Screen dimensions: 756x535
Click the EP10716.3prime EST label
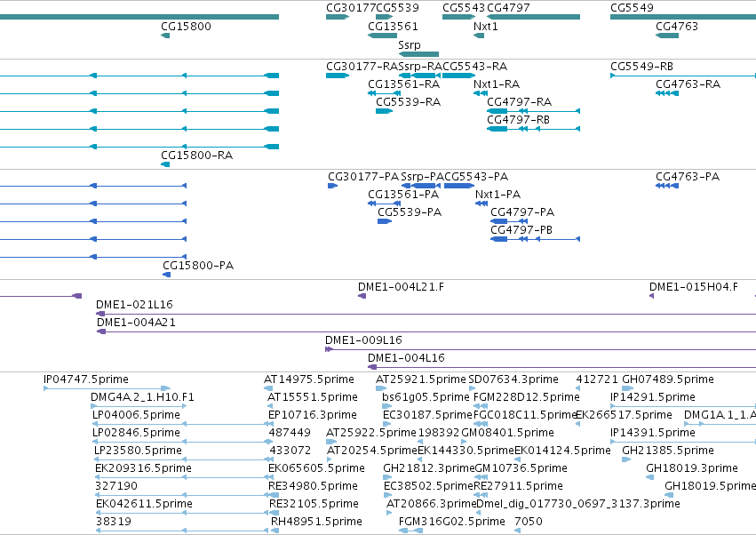coord(313,415)
